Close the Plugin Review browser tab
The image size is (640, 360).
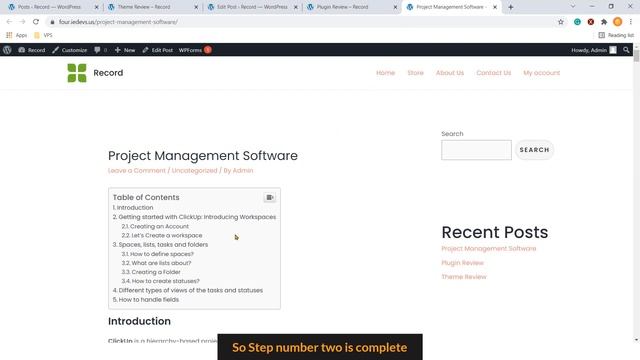pyautogui.click(x=395, y=7)
